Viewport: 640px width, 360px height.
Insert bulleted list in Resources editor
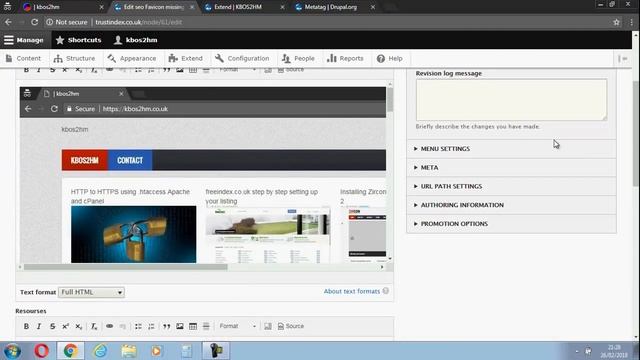[138, 326]
